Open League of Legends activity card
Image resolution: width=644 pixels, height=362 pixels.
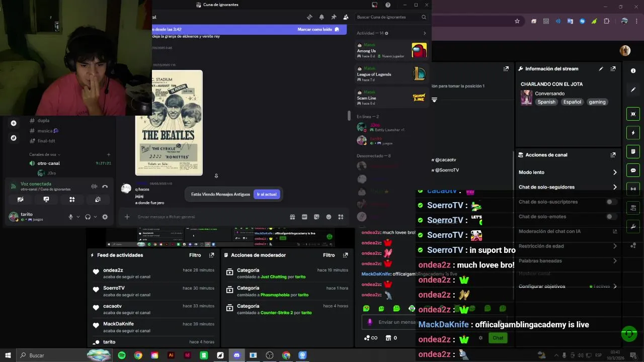click(x=392, y=74)
